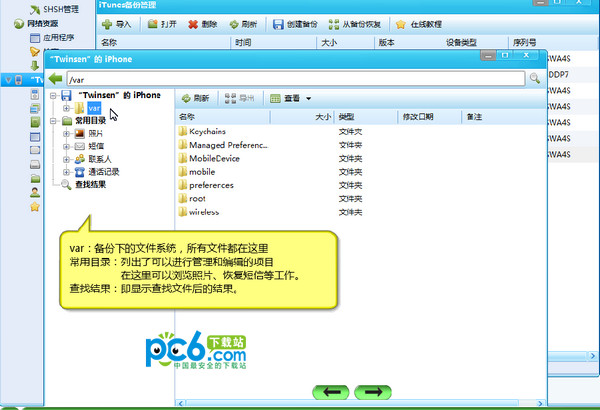Image resolution: width=600 pixels, height=410 pixels.
Task: Select the 常用目录 folder label
Action: pyautogui.click(x=91, y=121)
